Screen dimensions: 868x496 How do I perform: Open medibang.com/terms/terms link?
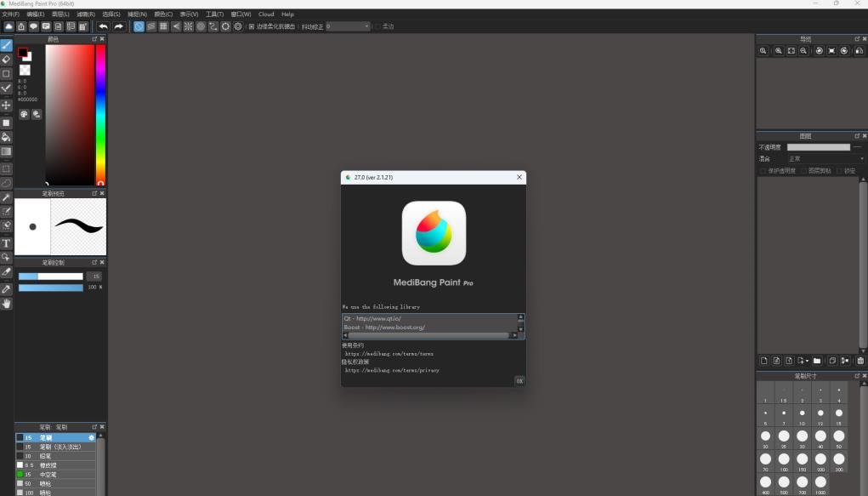[389, 354]
